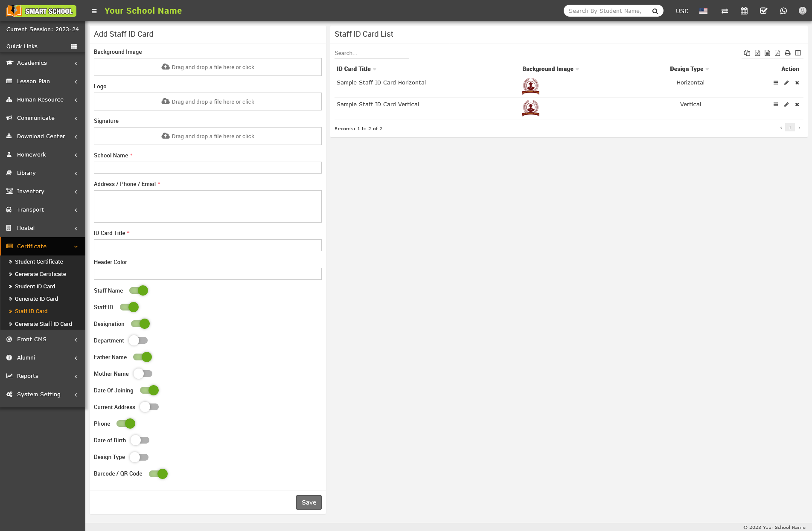This screenshot has height=531, width=812.
Task: Delete Sample Staff ID Card Vertical
Action: coord(797,104)
